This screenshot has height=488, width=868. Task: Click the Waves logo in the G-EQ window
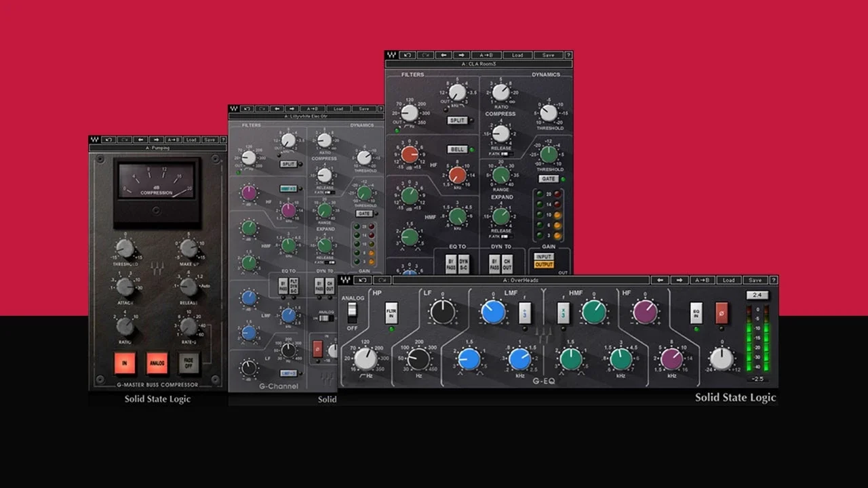tap(346, 280)
